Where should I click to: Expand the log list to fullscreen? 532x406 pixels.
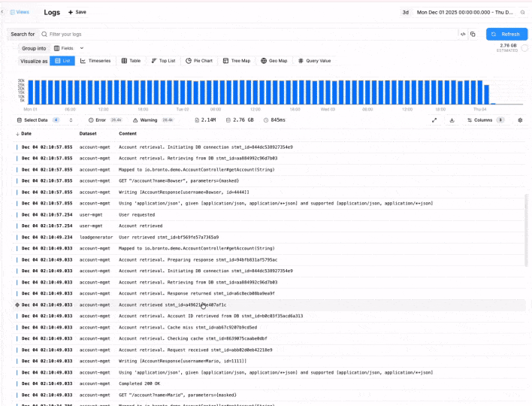pyautogui.click(x=434, y=120)
